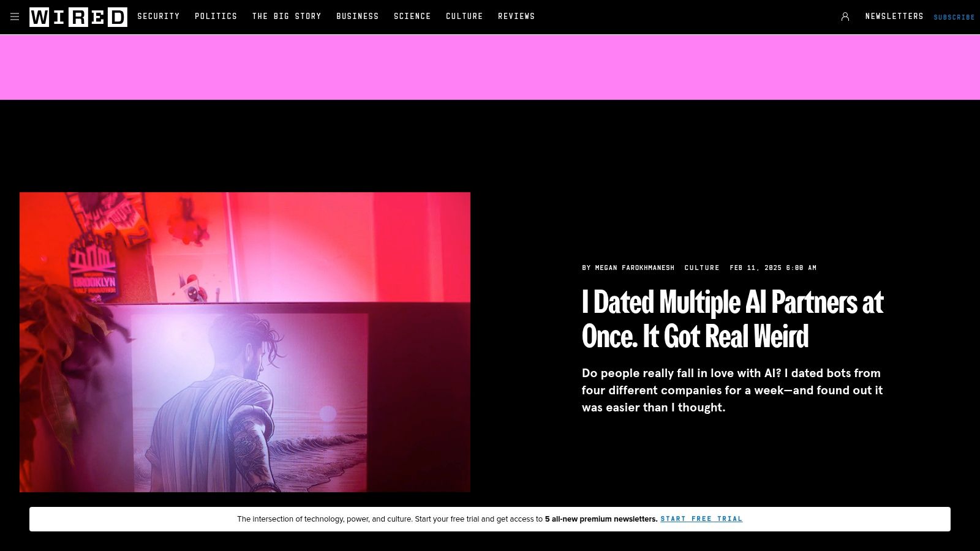Go to the Security section

pos(159,17)
